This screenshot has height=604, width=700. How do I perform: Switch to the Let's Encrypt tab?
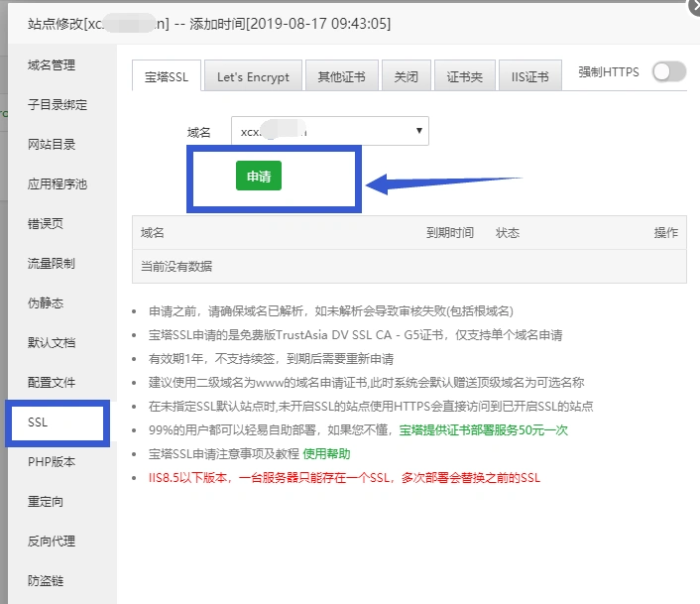253,76
